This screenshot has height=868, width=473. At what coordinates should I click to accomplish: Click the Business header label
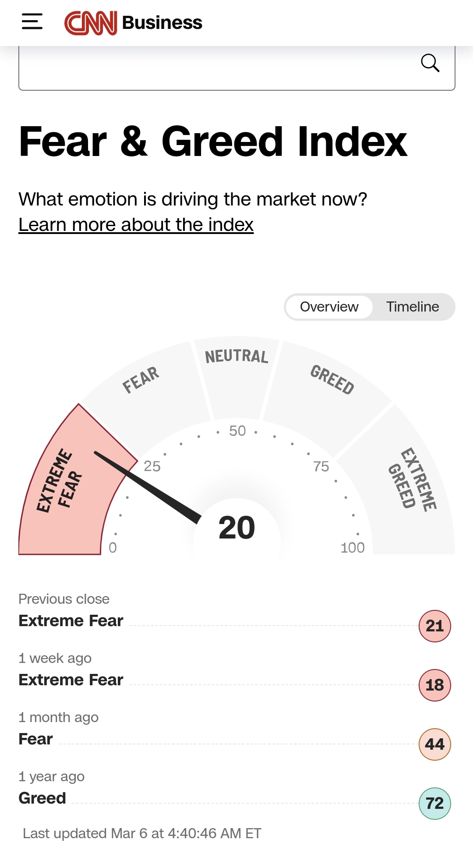click(162, 23)
